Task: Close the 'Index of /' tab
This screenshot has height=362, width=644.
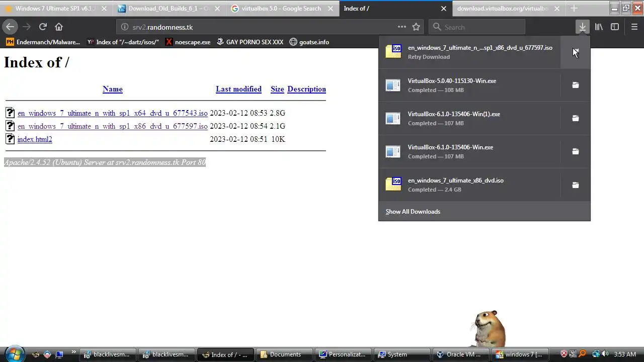Action: pos(444,9)
